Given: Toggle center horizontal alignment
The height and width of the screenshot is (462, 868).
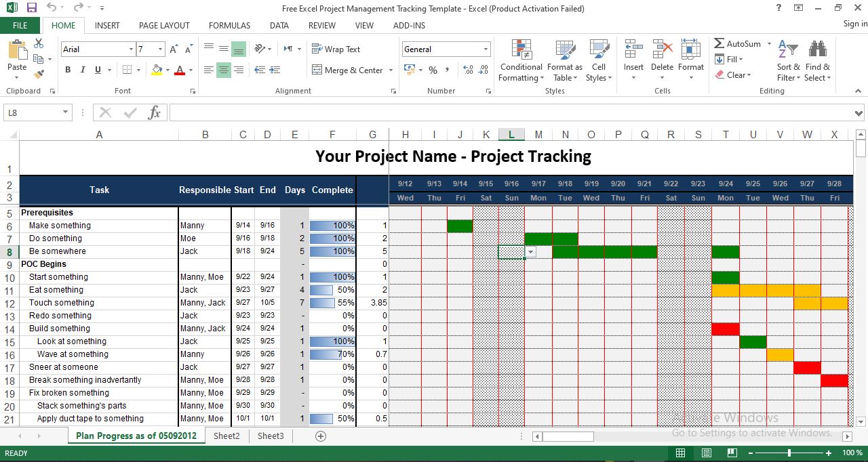Looking at the screenshot, I should [x=224, y=70].
